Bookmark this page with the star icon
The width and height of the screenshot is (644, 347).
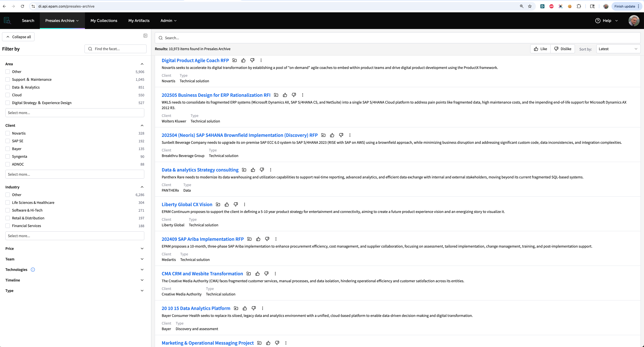point(530,6)
